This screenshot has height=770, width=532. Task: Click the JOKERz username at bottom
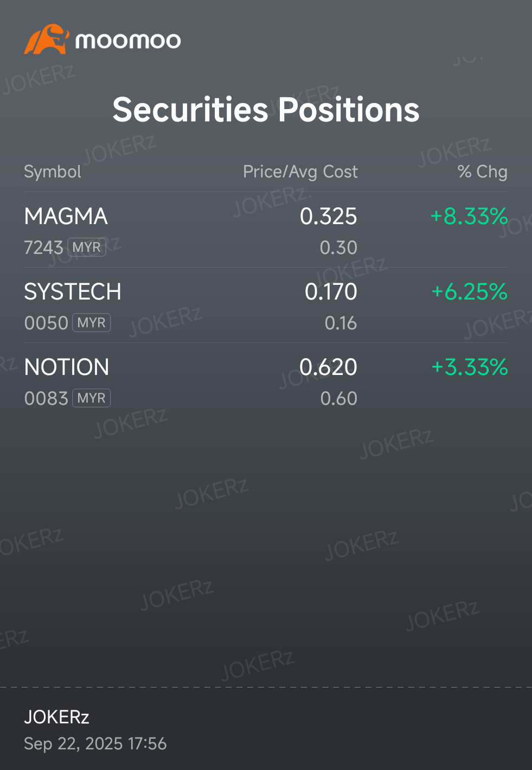pos(56,717)
